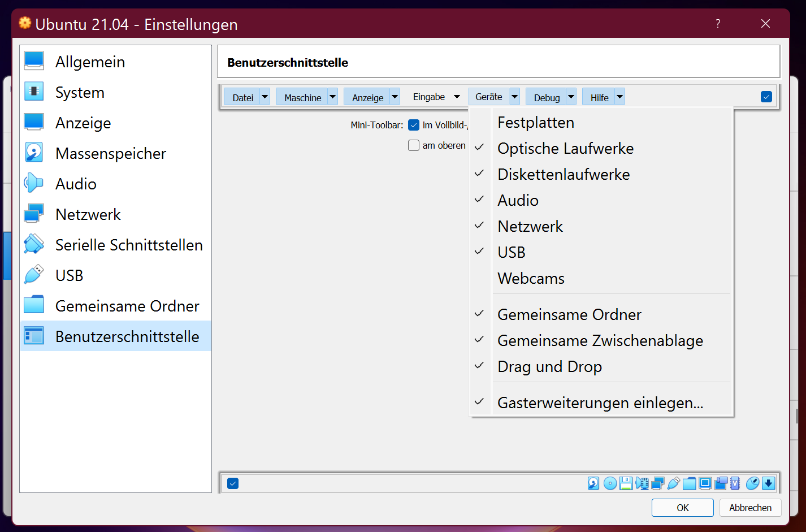Viewport: 806px width, 532px height.
Task: Click the VirtualBox gear icon in the title bar
Action: [x=25, y=23]
